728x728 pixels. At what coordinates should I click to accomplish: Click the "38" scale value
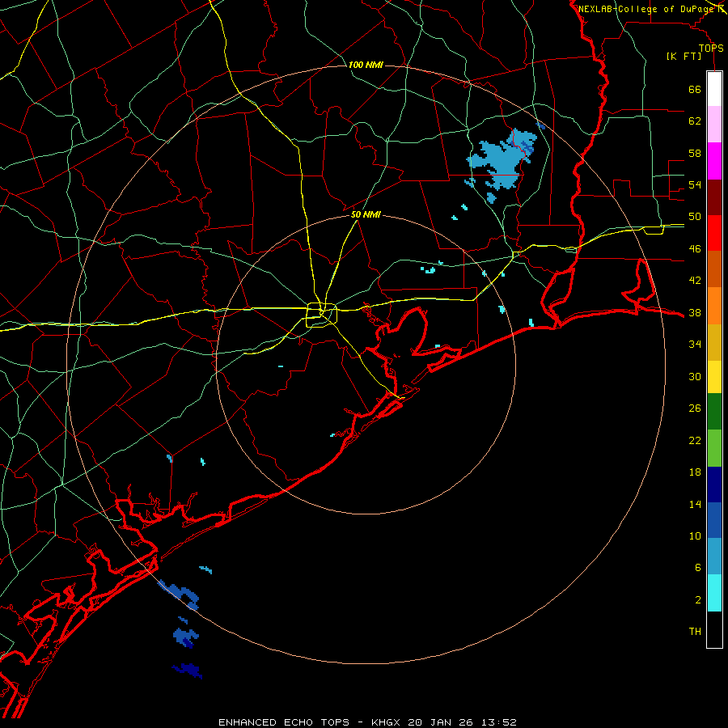click(695, 312)
